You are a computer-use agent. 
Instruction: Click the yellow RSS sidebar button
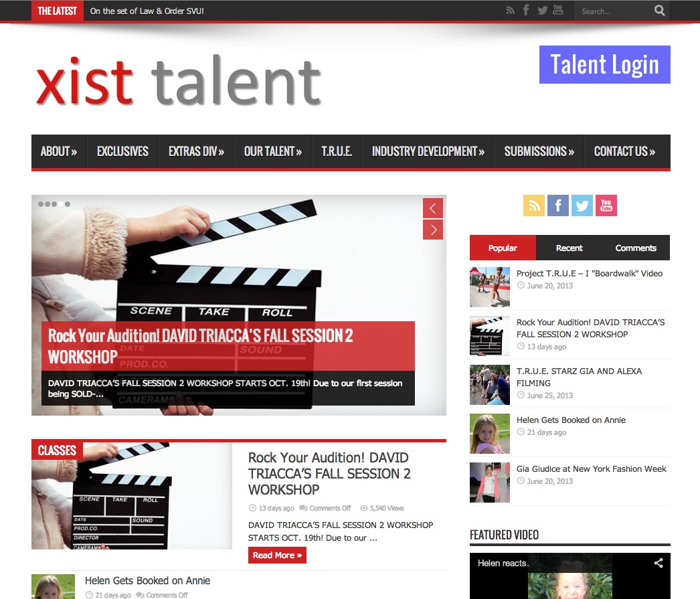tap(534, 205)
